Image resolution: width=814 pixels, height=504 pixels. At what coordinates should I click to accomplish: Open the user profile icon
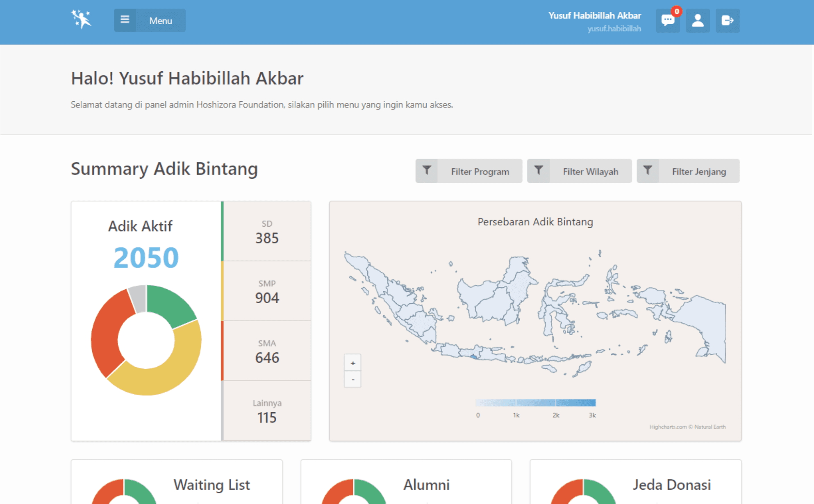(698, 20)
